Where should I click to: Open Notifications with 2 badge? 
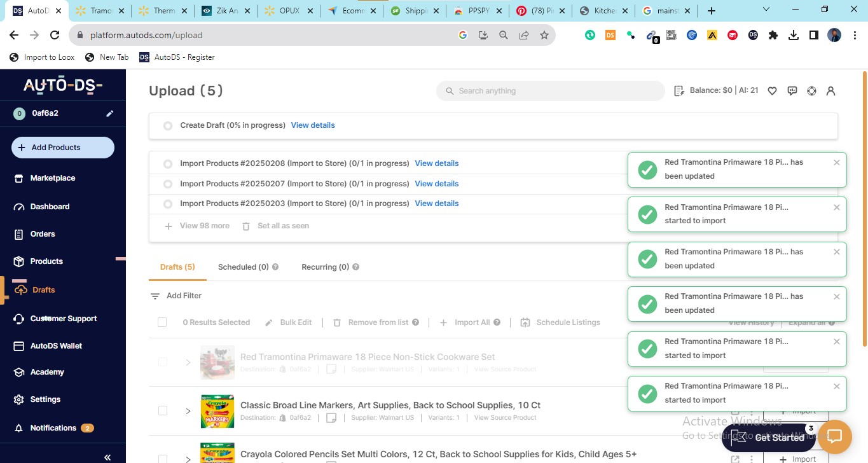(53, 428)
